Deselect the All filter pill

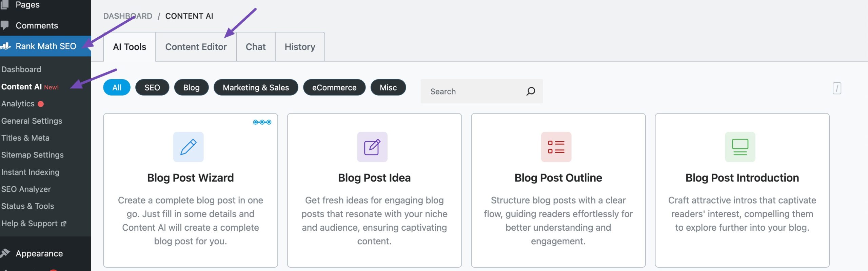[117, 87]
